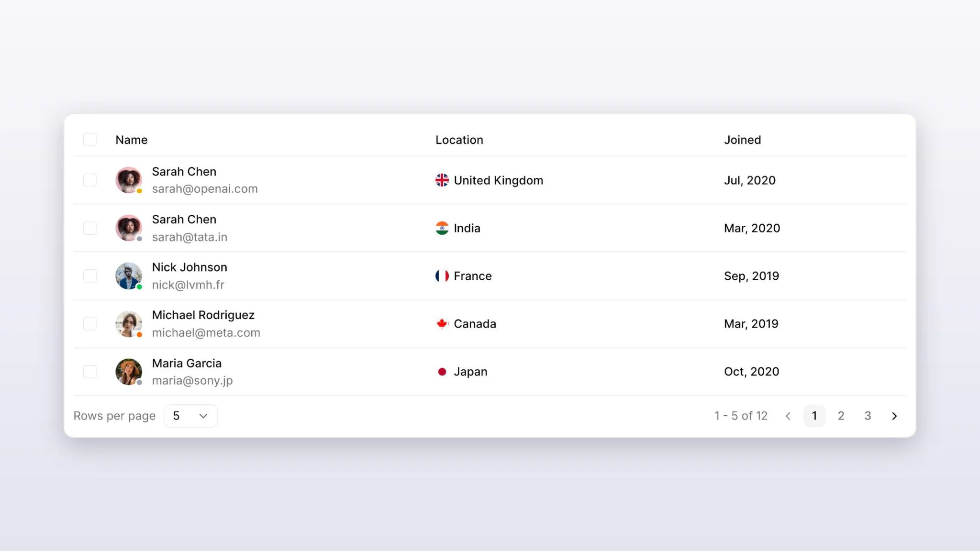Click the Mar, 2020 joined date
980x551 pixels.
(752, 229)
